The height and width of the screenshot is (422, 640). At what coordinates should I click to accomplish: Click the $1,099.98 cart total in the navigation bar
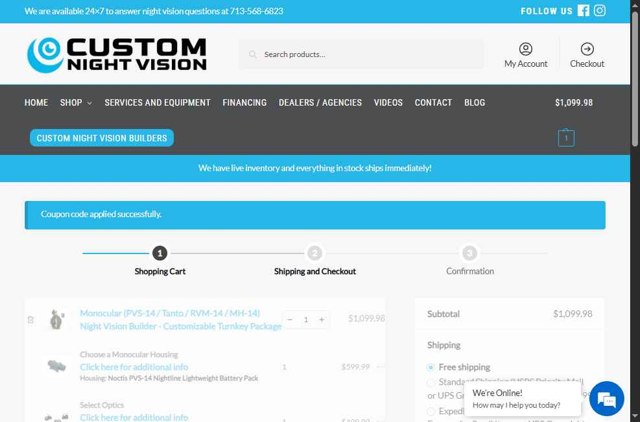pos(574,102)
